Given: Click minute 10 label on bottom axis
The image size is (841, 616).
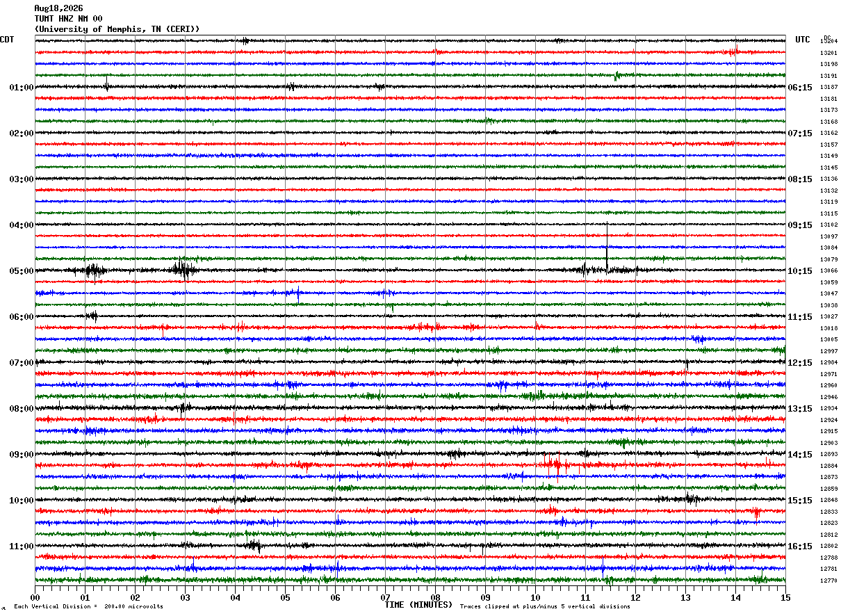Looking at the screenshot, I should coord(535,597).
